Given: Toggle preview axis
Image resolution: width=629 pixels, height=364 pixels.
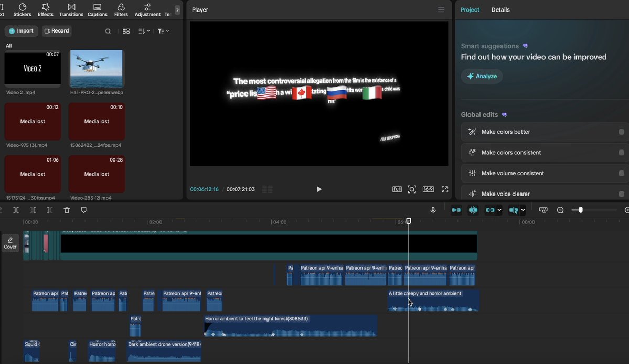Looking at the screenshot, I should (514, 210).
